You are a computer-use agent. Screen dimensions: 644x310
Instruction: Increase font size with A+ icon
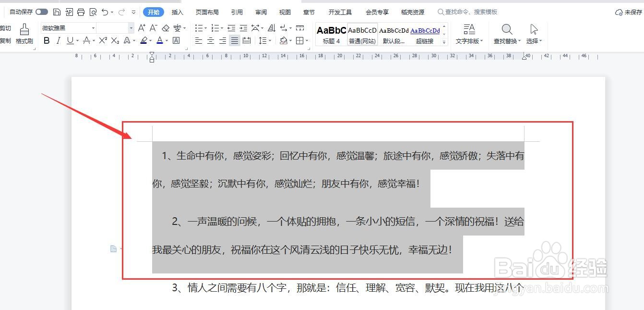142,28
